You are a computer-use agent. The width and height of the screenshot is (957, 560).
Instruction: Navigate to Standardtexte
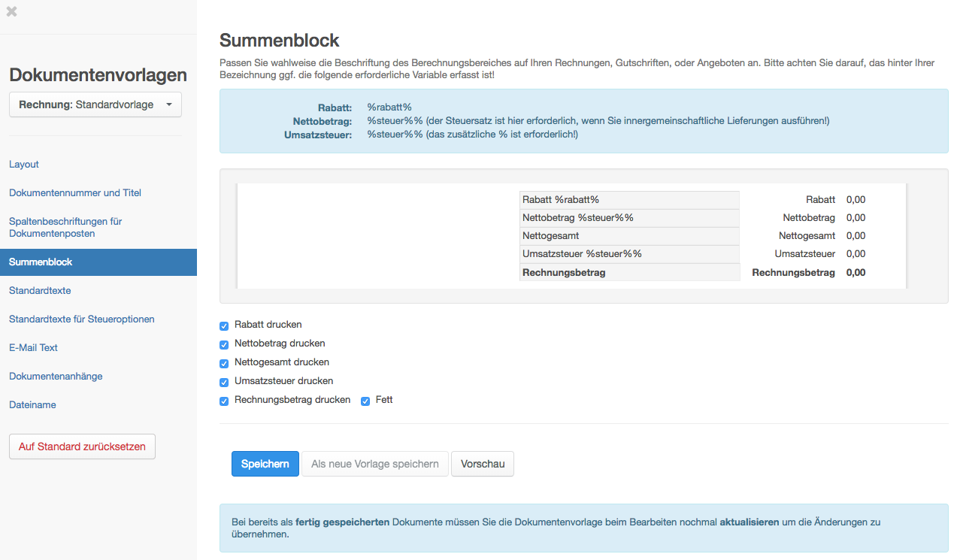point(40,291)
